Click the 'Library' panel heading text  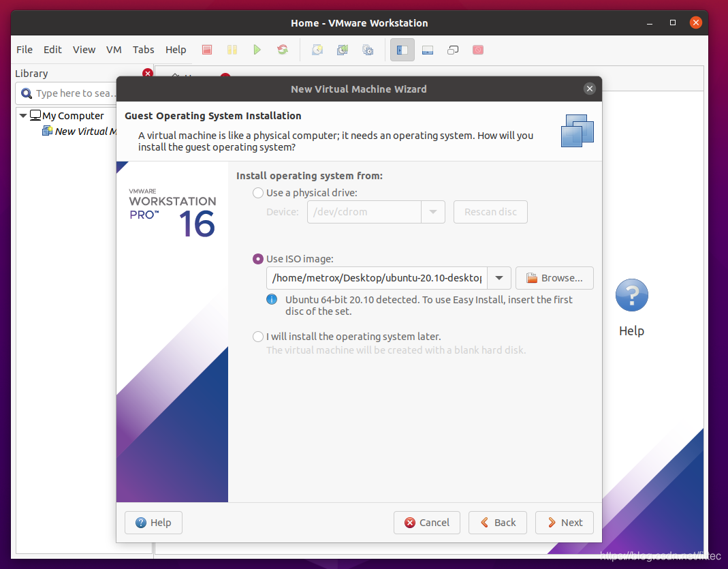(31, 74)
